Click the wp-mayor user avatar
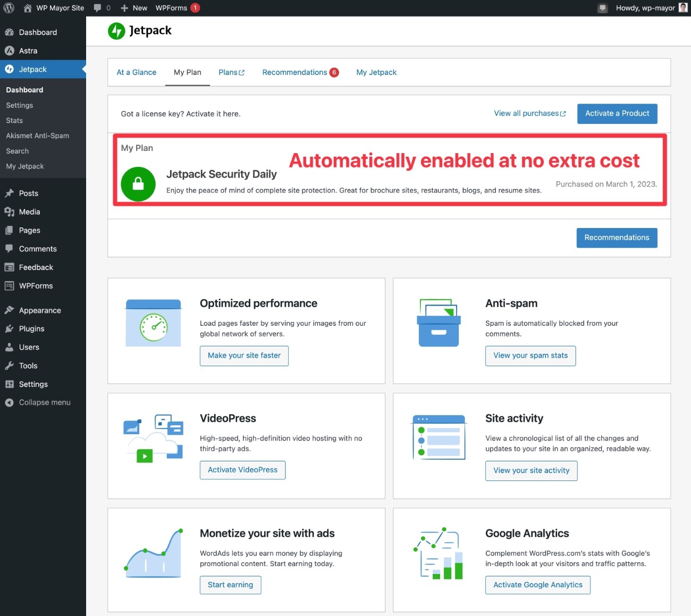This screenshot has width=691, height=616. coord(683,8)
